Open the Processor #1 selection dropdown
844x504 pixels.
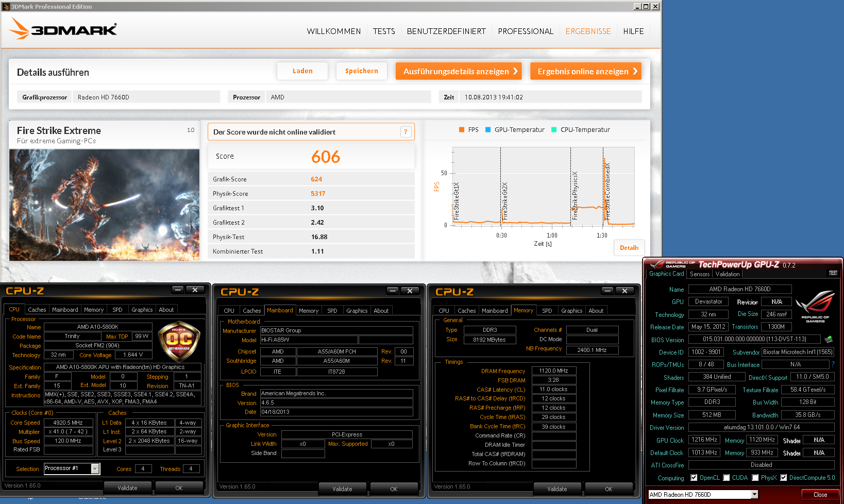[x=95, y=468]
